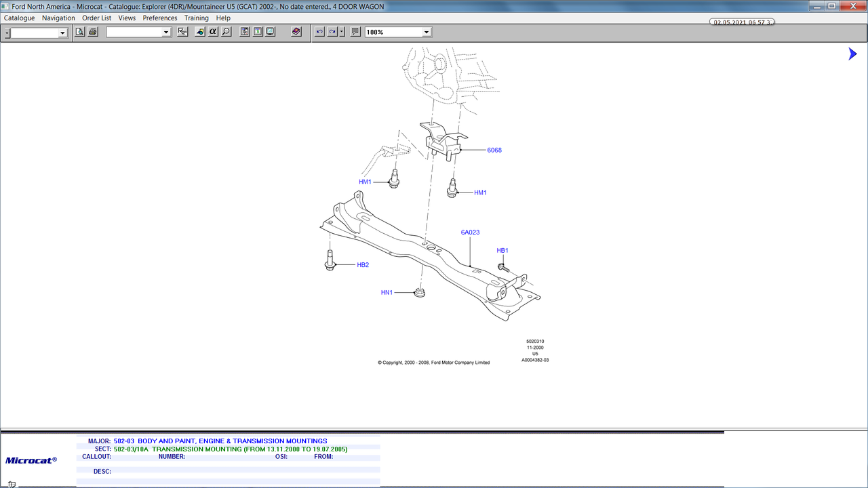Viewport: 868px width, 488px height.
Task: Click the OSI field label
Action: coord(281,457)
